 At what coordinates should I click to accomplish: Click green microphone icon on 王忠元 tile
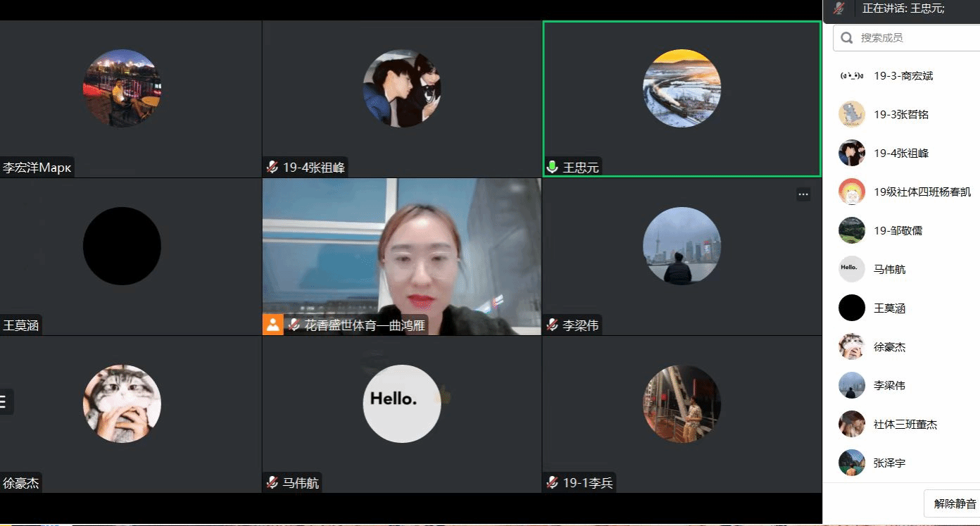click(553, 168)
